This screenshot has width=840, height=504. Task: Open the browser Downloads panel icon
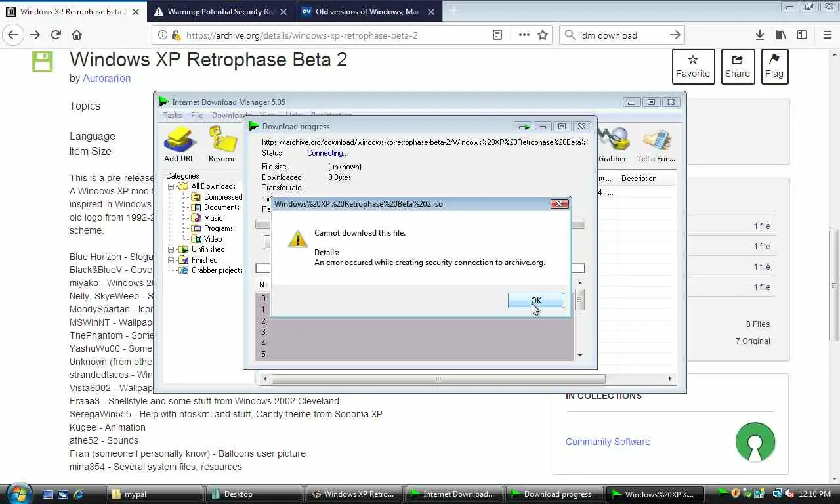tap(759, 35)
